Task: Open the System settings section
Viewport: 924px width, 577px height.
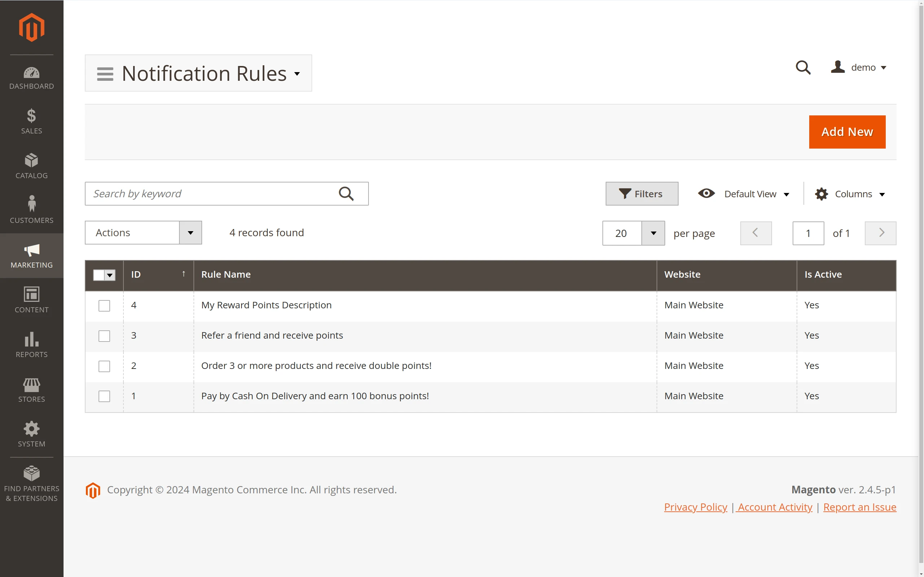Action: pyautogui.click(x=31, y=434)
